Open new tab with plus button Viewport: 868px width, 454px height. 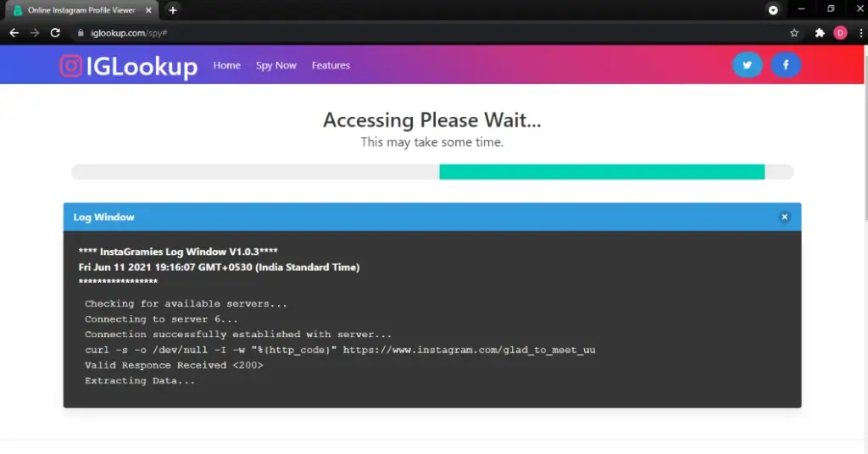click(173, 10)
